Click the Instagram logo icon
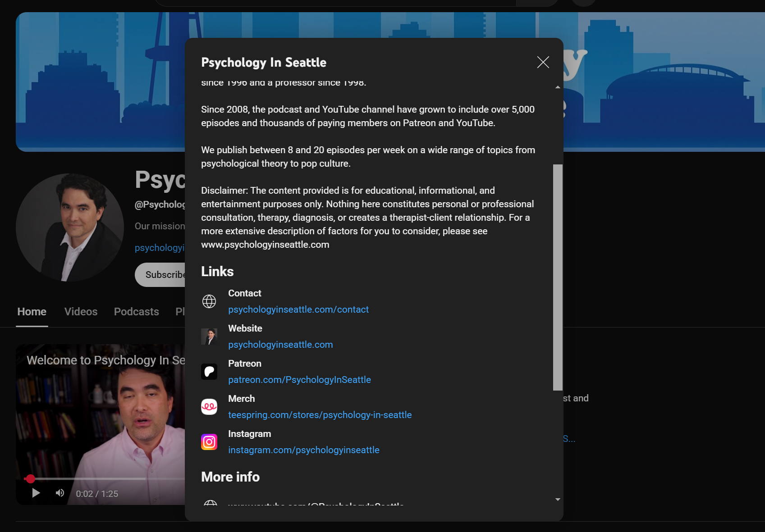Image resolution: width=765 pixels, height=532 pixels. [209, 442]
